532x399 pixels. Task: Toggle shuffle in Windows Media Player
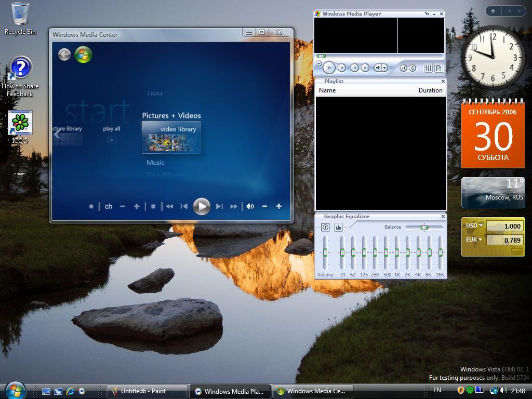point(403,68)
